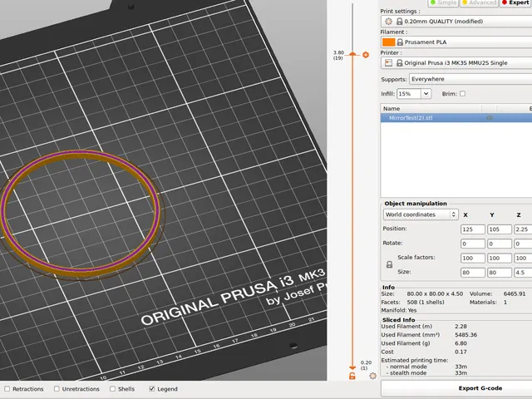Click the Rotate Y field
Image resolution: width=532 pixels, height=399 pixels.
coord(500,244)
